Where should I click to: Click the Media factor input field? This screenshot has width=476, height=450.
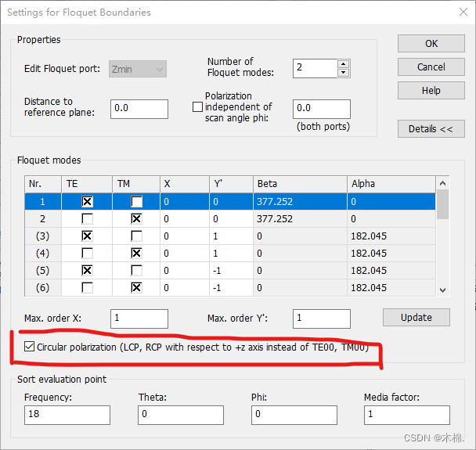click(x=407, y=415)
